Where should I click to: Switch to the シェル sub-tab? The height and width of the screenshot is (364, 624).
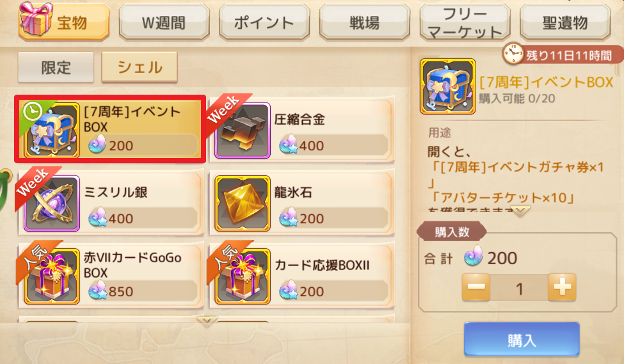tap(140, 67)
